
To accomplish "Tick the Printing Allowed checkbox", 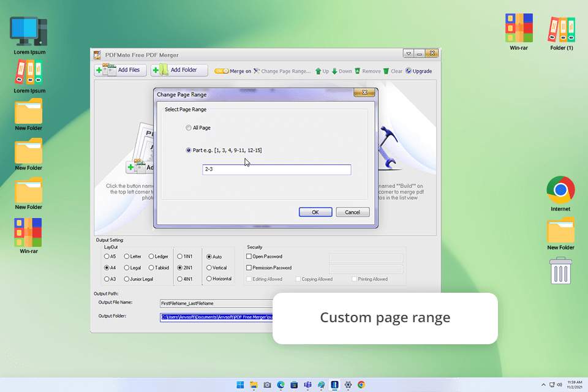I will point(355,279).
